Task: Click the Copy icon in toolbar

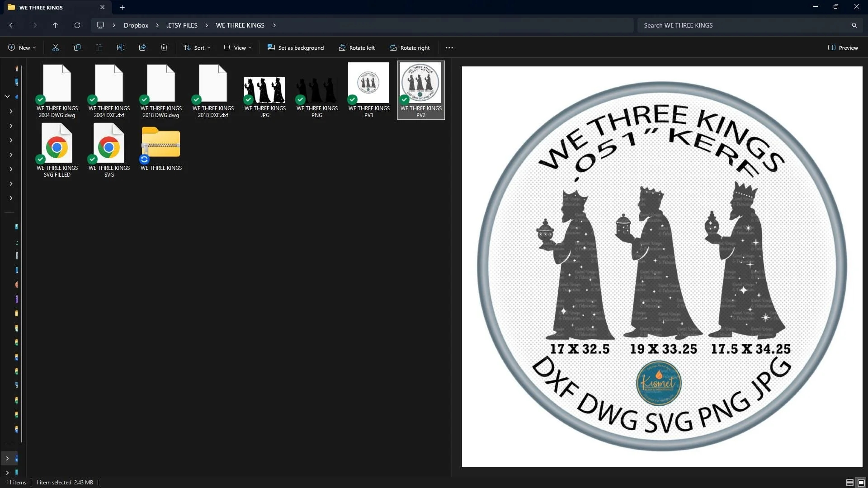Action: [x=77, y=47]
